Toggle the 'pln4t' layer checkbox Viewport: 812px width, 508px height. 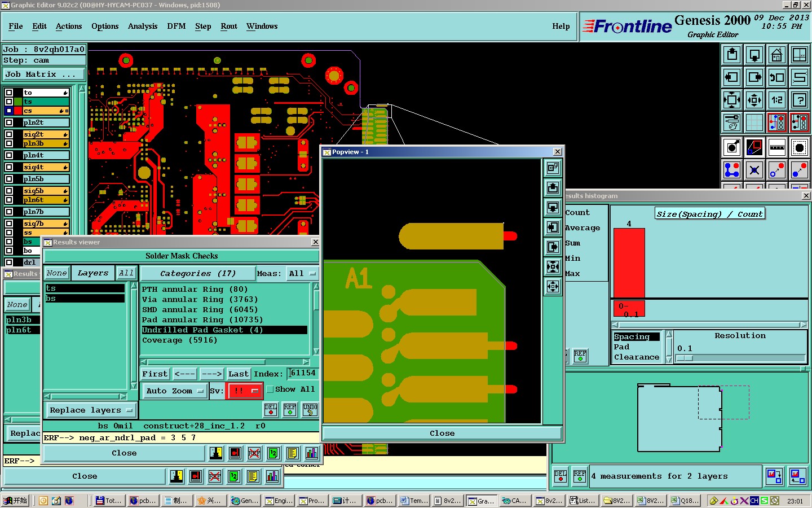pyautogui.click(x=9, y=155)
